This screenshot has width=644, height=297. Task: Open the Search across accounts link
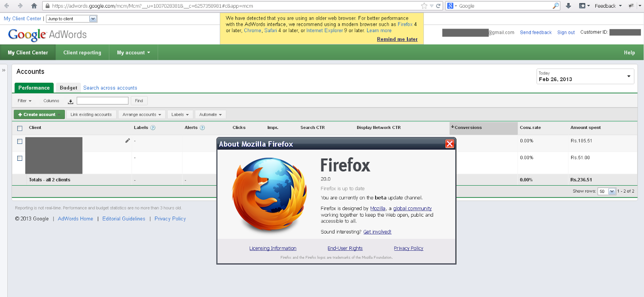tap(110, 88)
